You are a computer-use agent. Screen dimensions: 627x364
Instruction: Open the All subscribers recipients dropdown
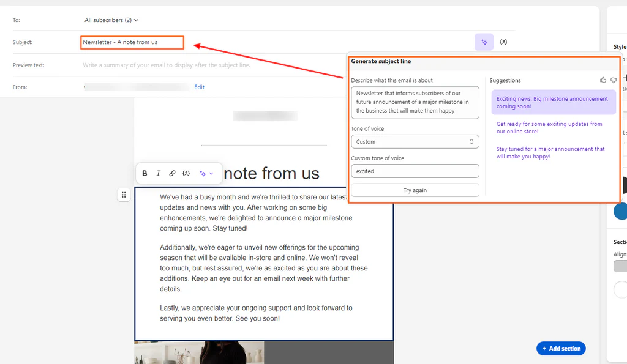click(x=111, y=20)
